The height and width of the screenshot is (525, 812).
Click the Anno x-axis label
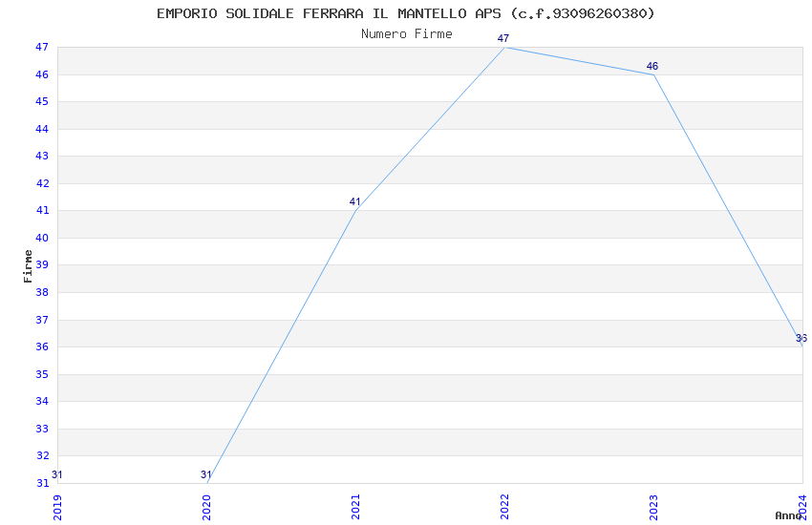(788, 515)
